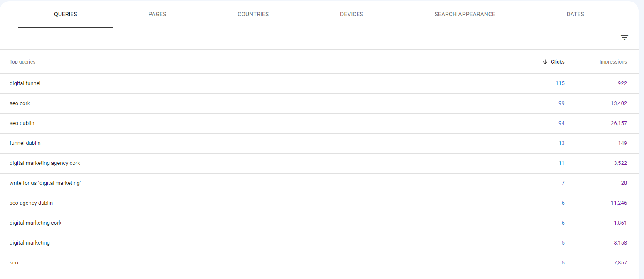Select the 7,857 impressions value
Image resolution: width=644 pixels, height=279 pixels.
click(620, 263)
